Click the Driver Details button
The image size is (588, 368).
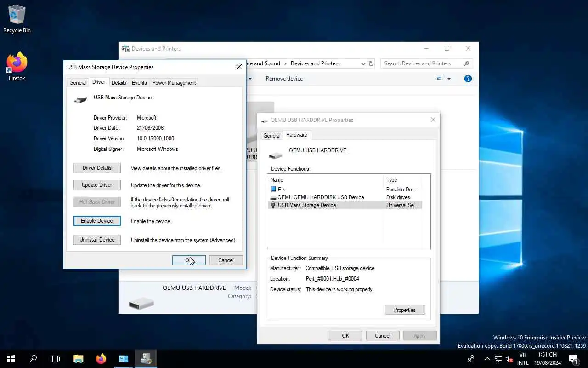tap(97, 168)
